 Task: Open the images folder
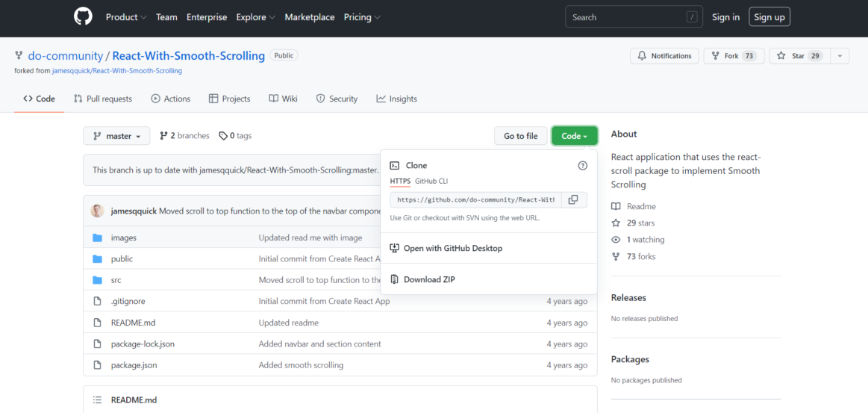124,237
